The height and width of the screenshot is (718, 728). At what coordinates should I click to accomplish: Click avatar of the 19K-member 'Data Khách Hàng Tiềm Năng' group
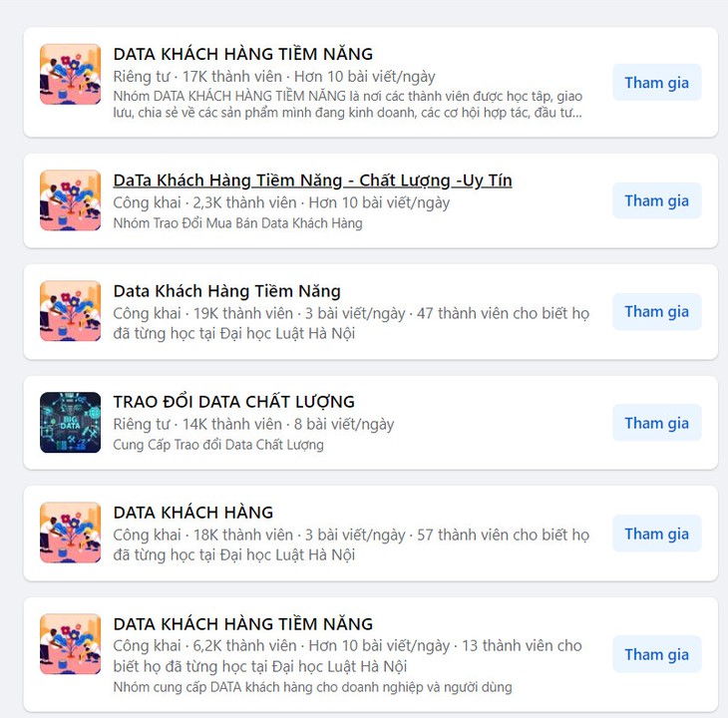70,311
